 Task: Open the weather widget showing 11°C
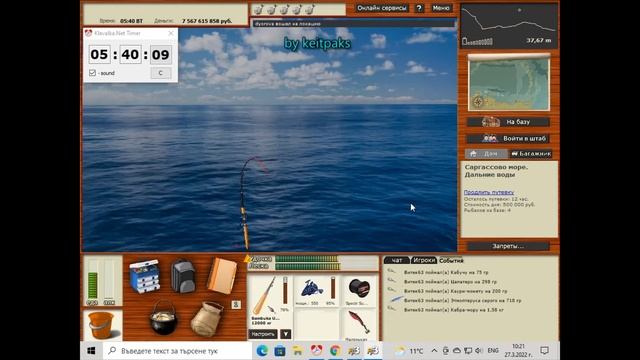tap(409, 351)
